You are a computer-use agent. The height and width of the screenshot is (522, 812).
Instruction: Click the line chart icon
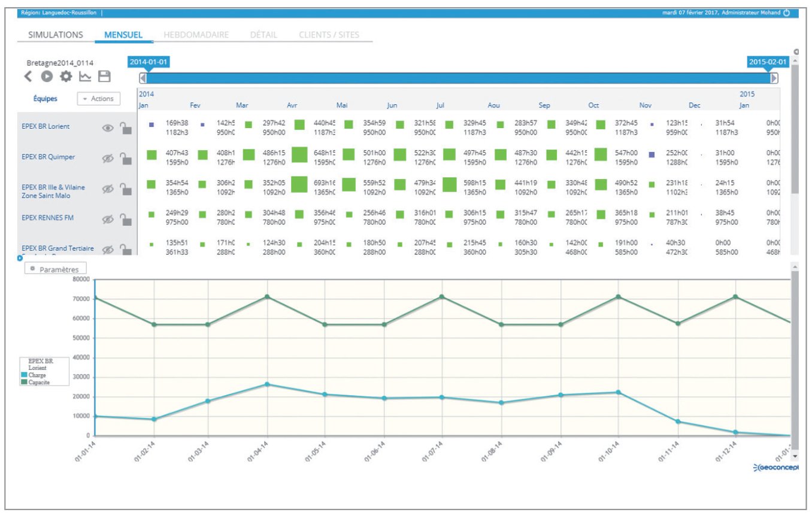tap(84, 77)
